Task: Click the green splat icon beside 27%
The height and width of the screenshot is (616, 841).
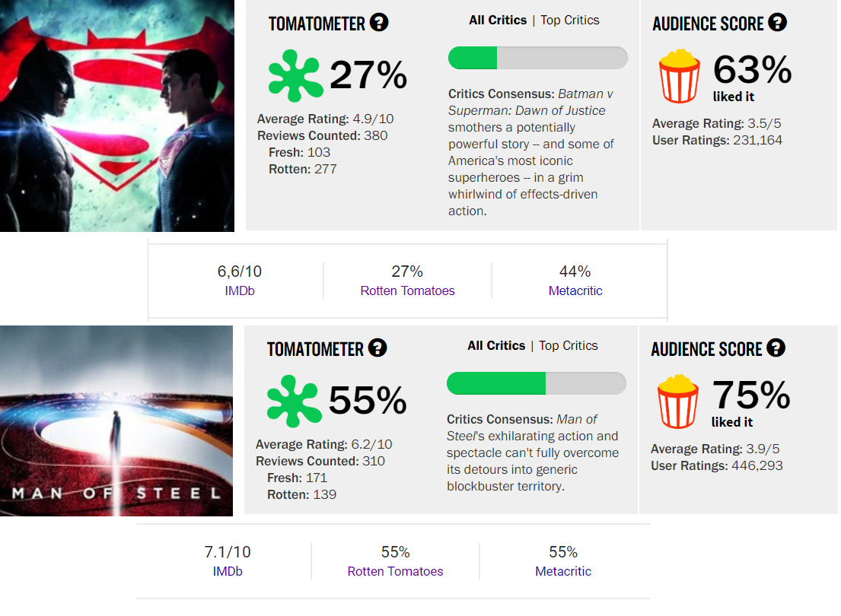Action: pyautogui.click(x=295, y=75)
